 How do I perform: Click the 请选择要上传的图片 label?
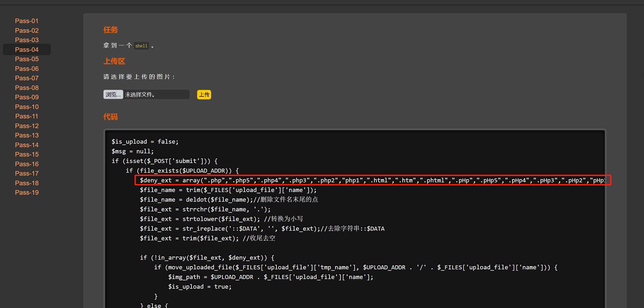click(x=139, y=77)
